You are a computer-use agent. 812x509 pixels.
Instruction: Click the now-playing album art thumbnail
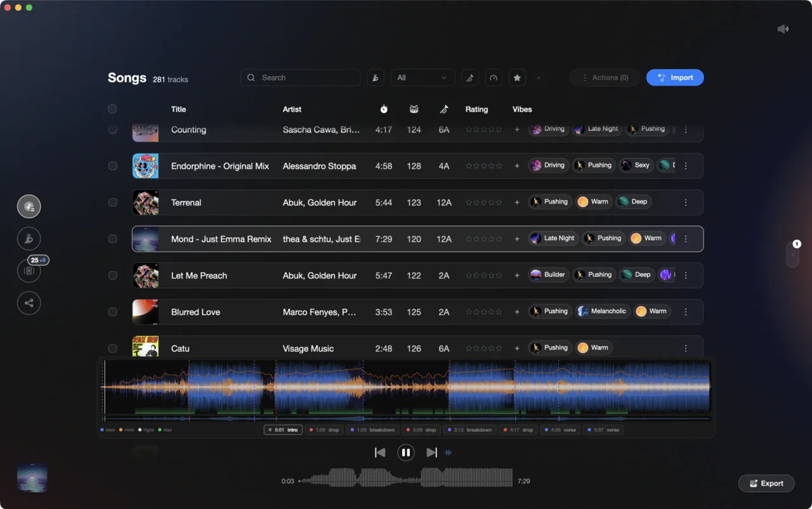32,478
